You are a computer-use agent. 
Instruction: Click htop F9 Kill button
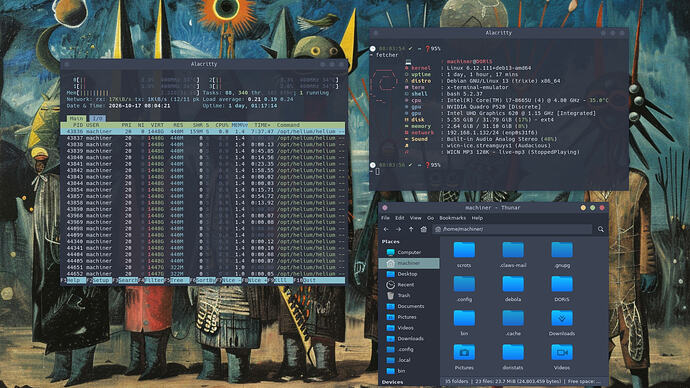[281, 280]
